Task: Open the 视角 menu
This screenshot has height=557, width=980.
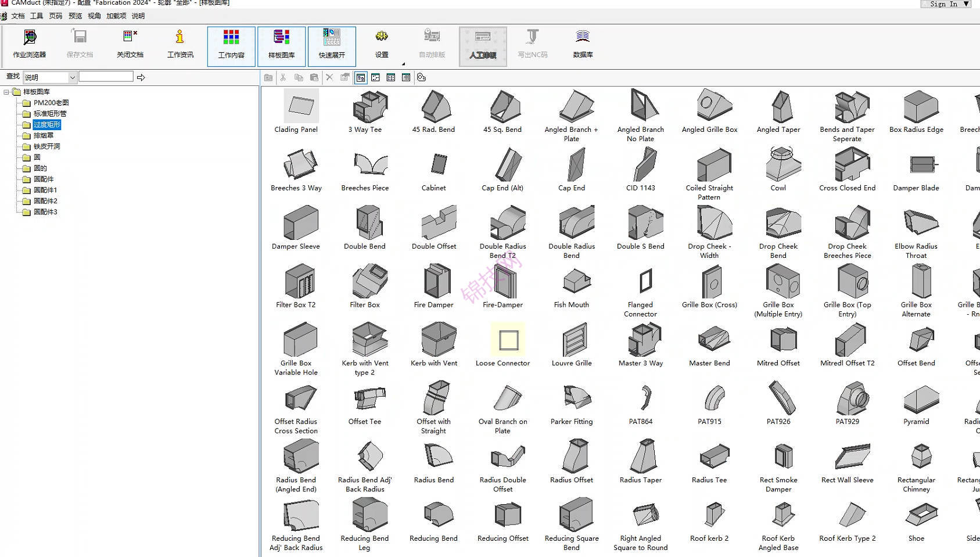Action: [x=94, y=16]
